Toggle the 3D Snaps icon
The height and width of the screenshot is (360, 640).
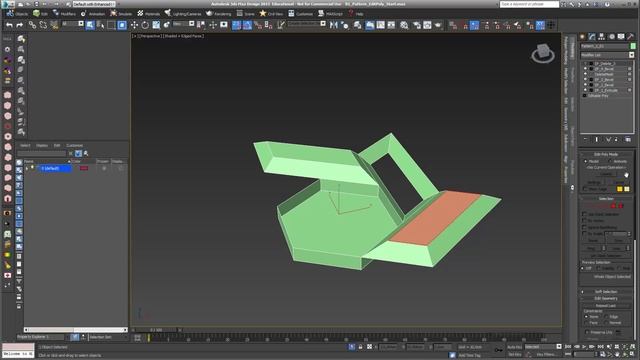(x=237, y=25)
